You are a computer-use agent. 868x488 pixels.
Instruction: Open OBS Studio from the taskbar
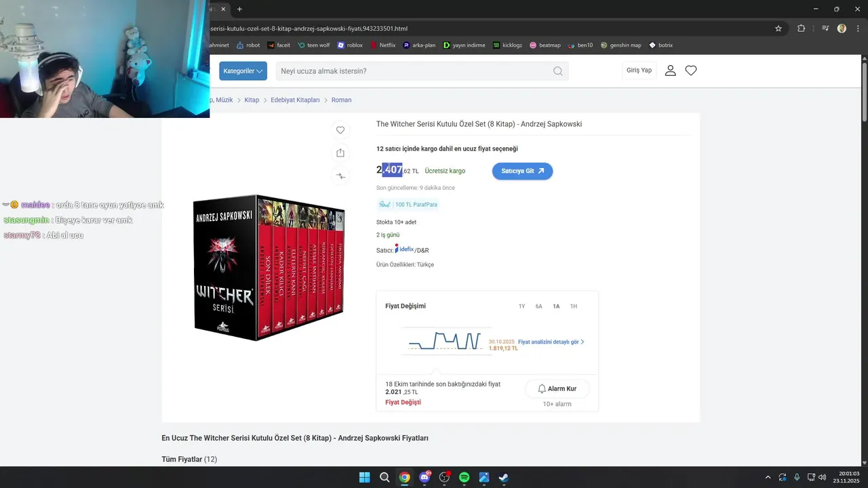(x=444, y=477)
